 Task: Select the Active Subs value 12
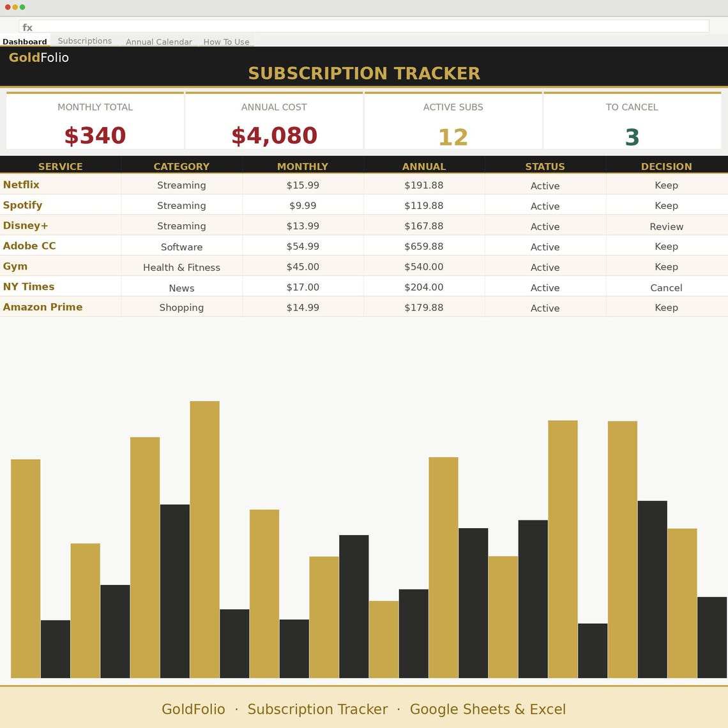point(453,137)
